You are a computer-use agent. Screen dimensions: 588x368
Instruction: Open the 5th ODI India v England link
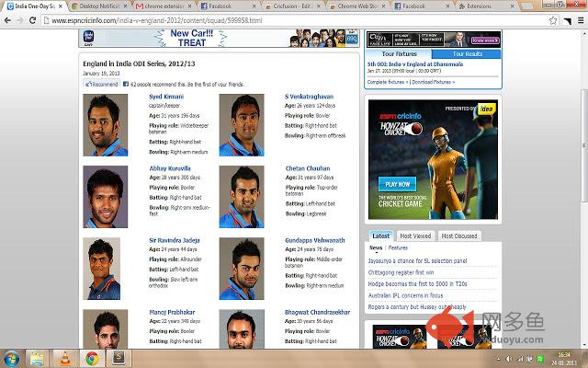[414, 64]
